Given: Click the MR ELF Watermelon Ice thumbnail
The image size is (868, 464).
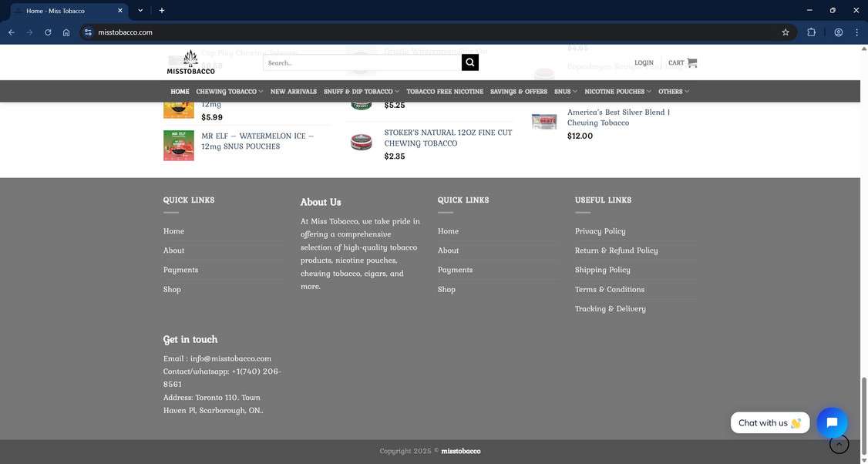Looking at the screenshot, I should coord(179,146).
